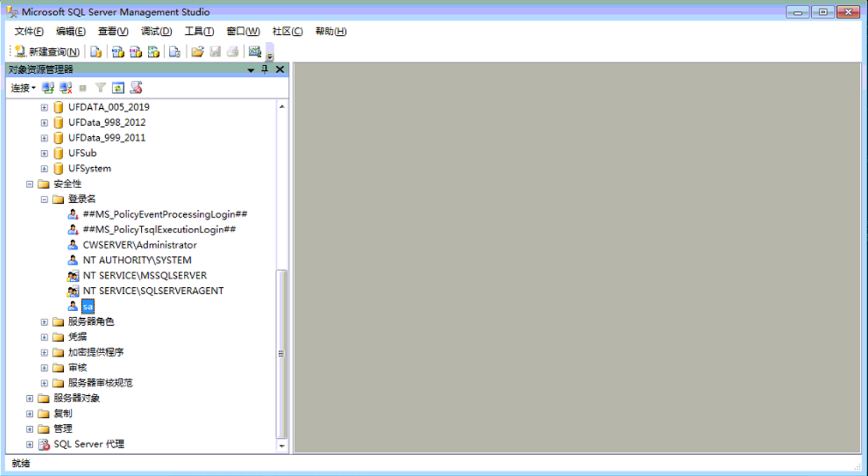
Task: Start an Analysis Services XMLA Query
Action: tap(154, 52)
